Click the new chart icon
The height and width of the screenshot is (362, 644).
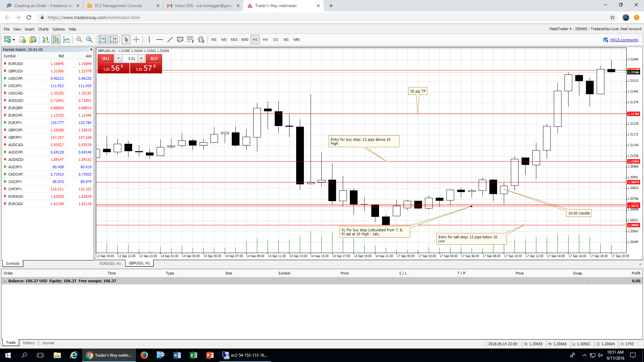pos(7,40)
